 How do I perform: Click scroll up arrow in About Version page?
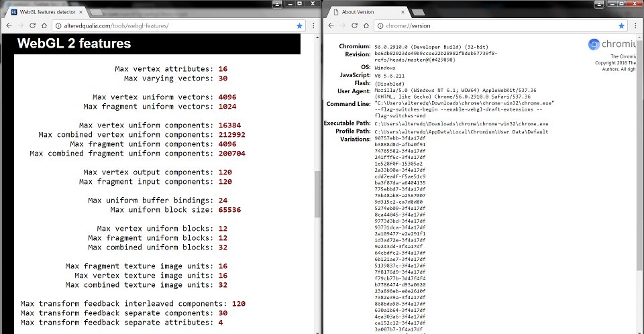pos(639,38)
